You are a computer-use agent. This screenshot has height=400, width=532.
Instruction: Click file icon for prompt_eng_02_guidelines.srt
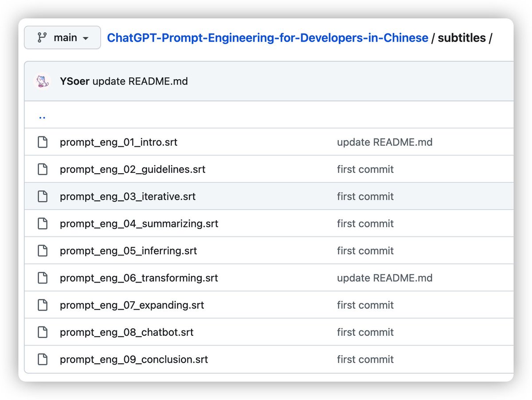pos(43,169)
